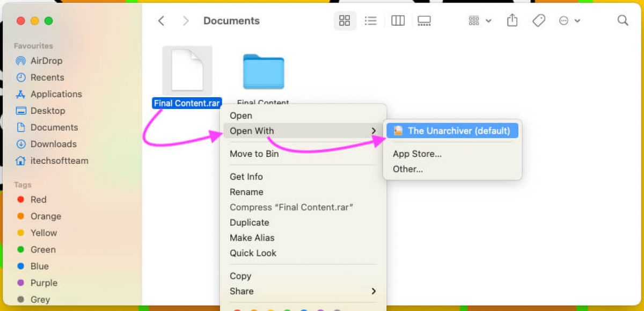Click the Tags toolbar icon
644x311 pixels.
(x=539, y=20)
